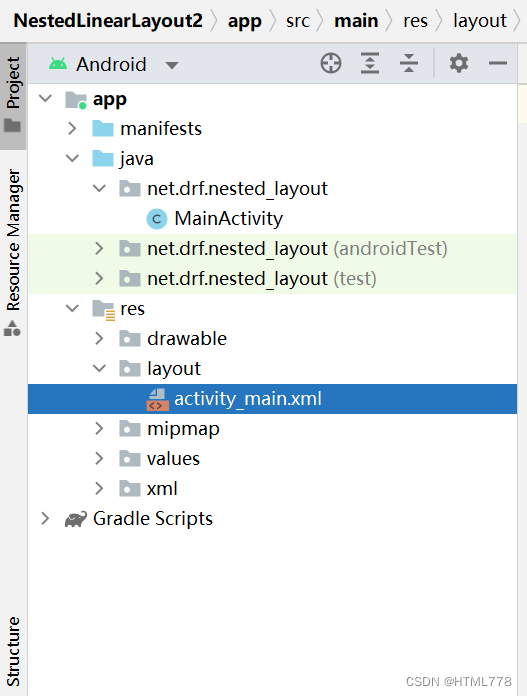527x696 pixels.
Task: Click the app breadcrumb segment
Action: [245, 21]
